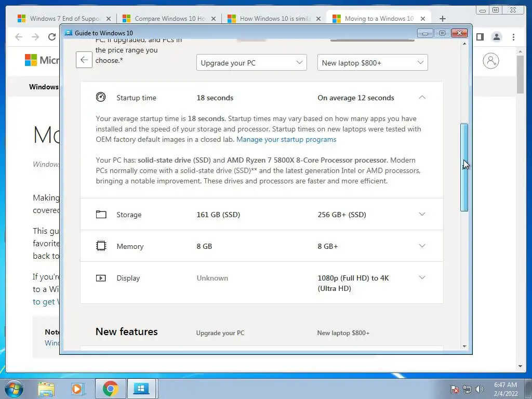
Task: Click the 8 GB+ memory value
Action: (328, 246)
